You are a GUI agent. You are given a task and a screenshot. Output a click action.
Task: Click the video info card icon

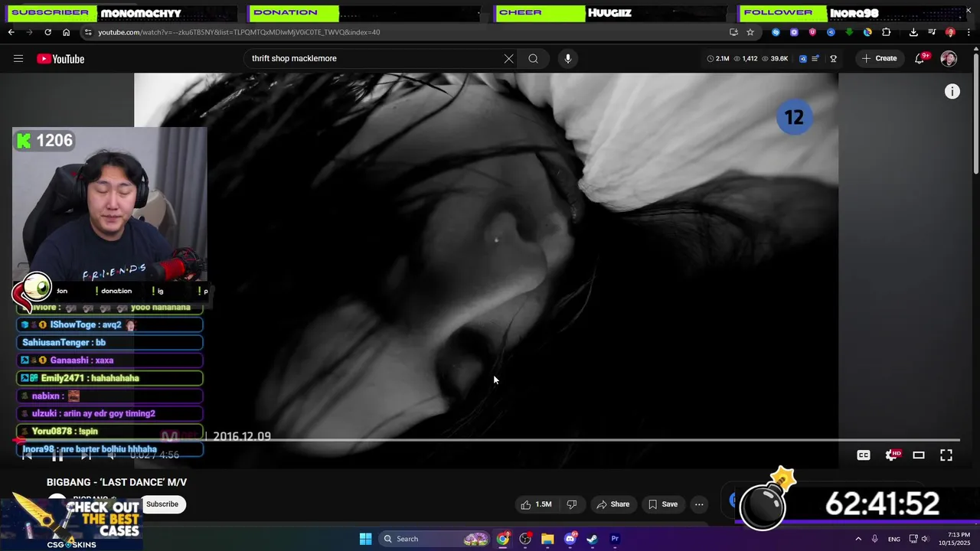point(952,92)
